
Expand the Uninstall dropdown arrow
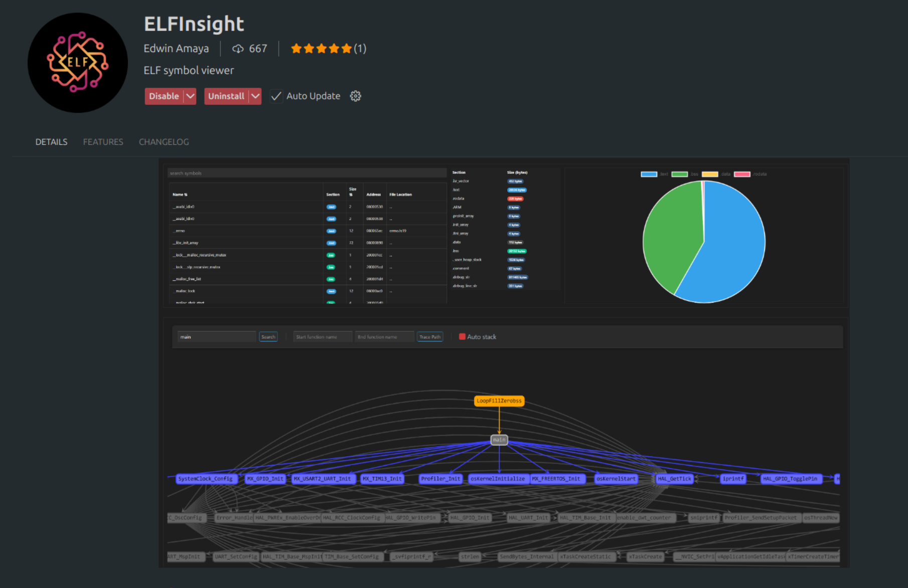point(255,96)
